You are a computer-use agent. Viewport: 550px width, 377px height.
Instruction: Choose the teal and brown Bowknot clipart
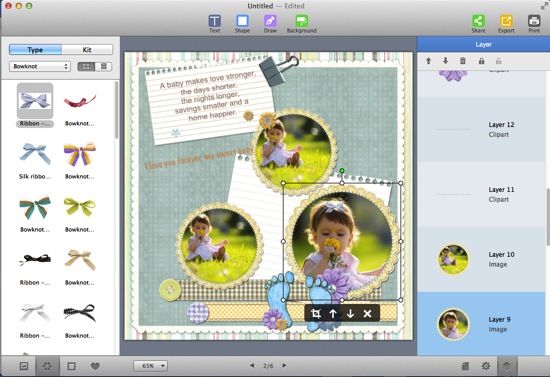pos(35,207)
